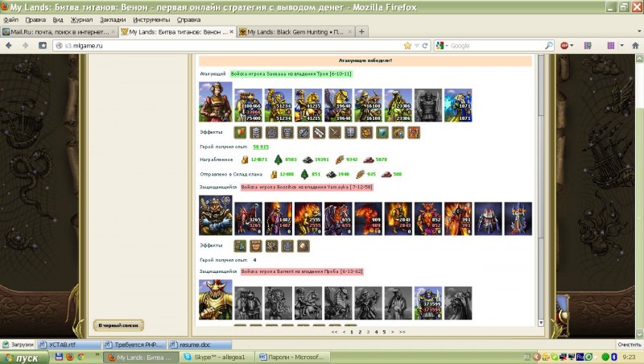Switch to Mail.Ru browser tab
Image resolution: width=644 pixels, height=364 pixels.
pos(58,32)
